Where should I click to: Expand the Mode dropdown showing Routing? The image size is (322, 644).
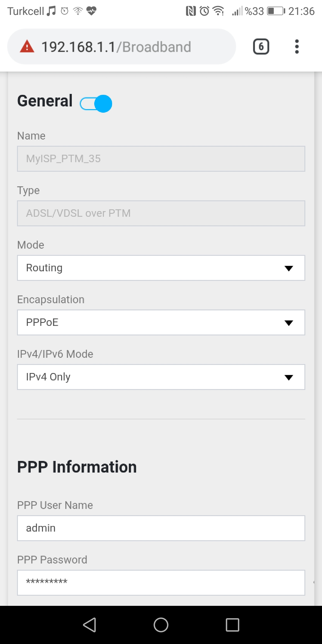point(161,268)
